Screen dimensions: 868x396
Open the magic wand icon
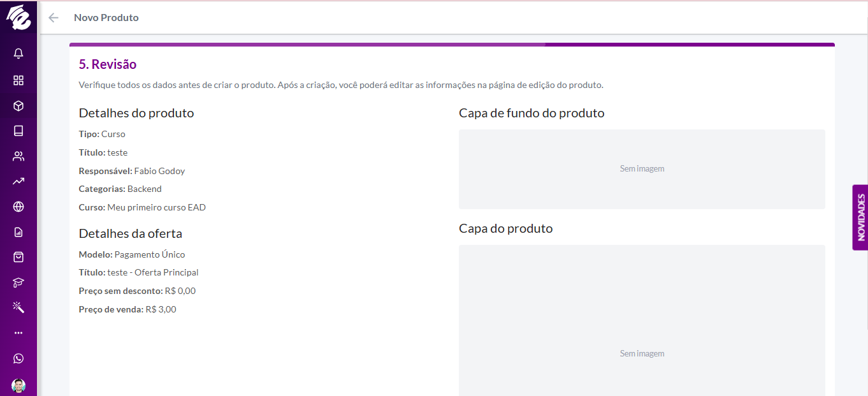[18, 307]
